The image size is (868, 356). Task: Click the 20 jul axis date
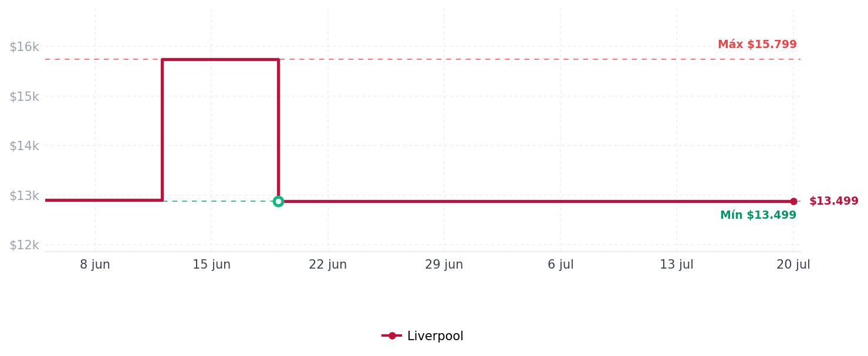[793, 265]
